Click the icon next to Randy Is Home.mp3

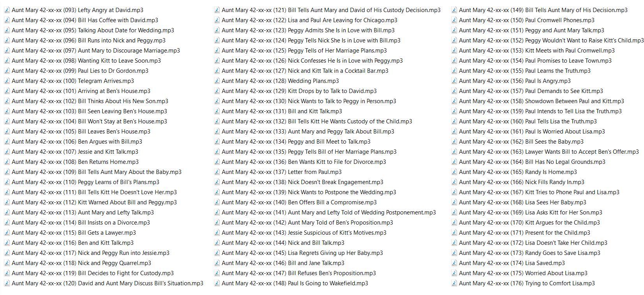click(x=454, y=172)
